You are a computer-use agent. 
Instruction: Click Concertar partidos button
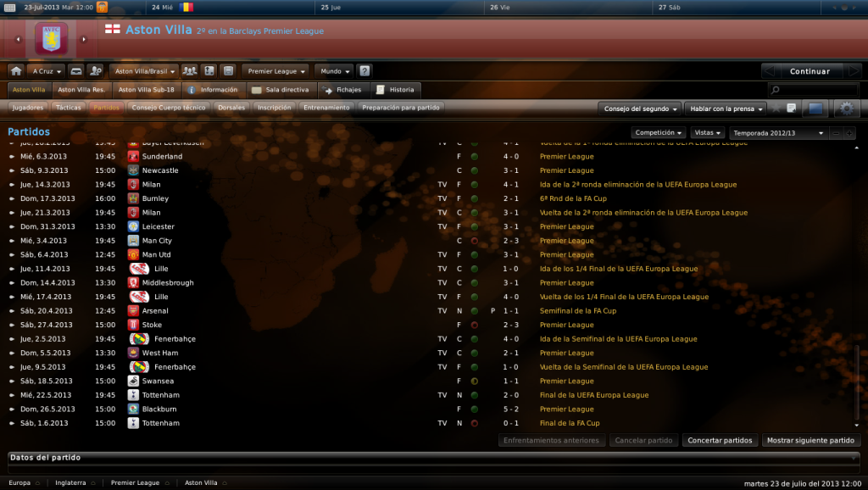(720, 440)
